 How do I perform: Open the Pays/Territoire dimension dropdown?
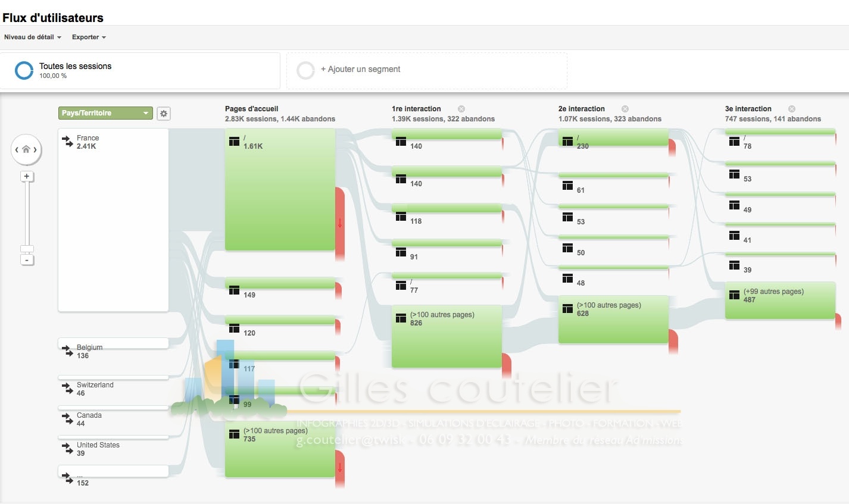tap(105, 113)
